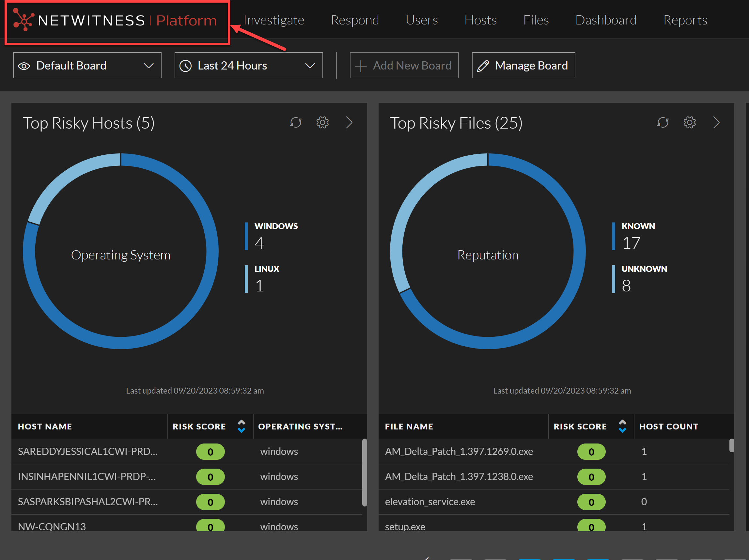Screen dimensions: 749x560
Task: Sort hosts table by Risk Score
Action: (242, 426)
